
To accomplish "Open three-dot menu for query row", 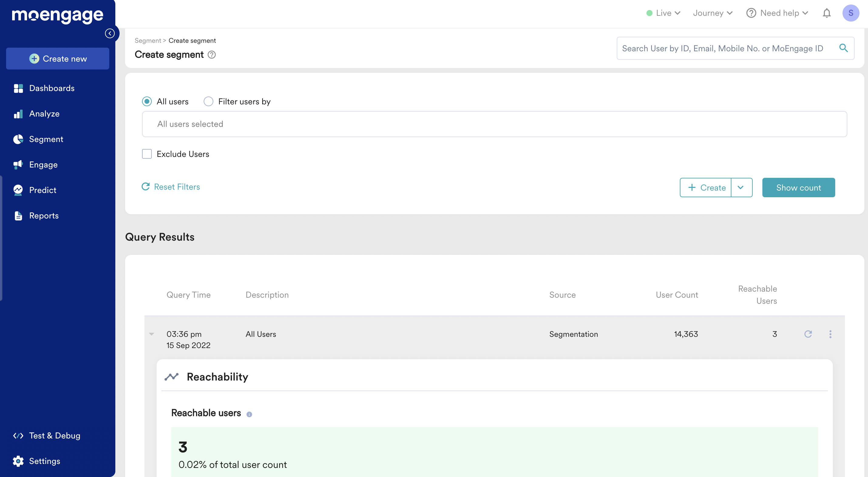I will [830, 334].
